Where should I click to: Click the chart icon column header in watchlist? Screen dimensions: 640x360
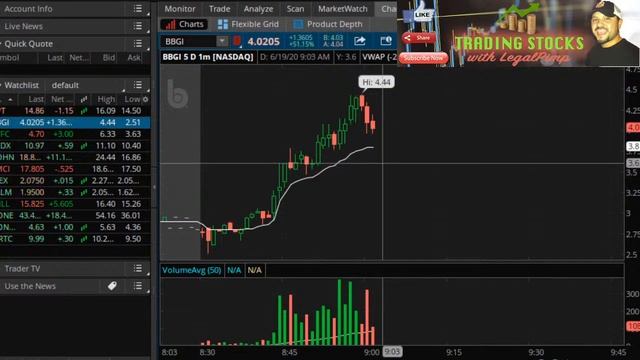(84, 99)
